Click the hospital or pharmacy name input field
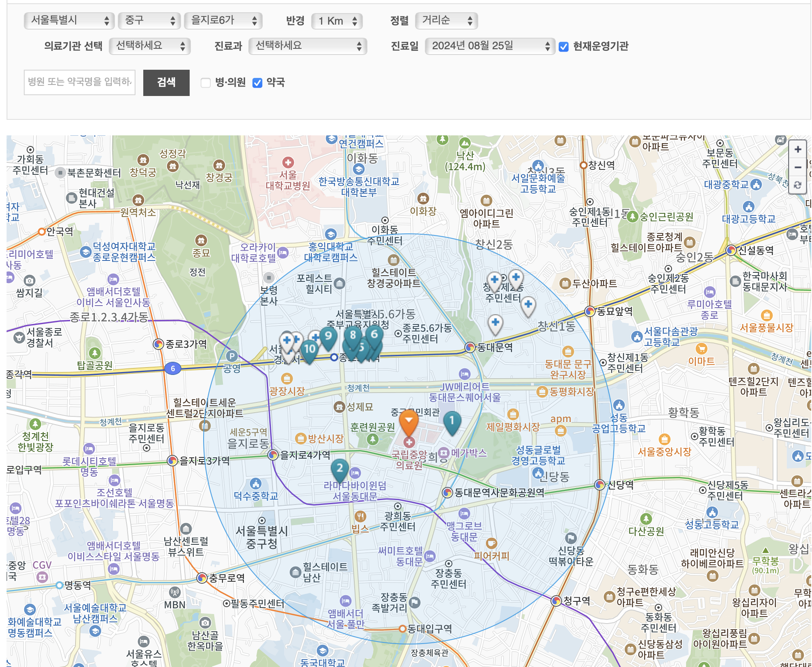The image size is (812, 667). click(80, 82)
